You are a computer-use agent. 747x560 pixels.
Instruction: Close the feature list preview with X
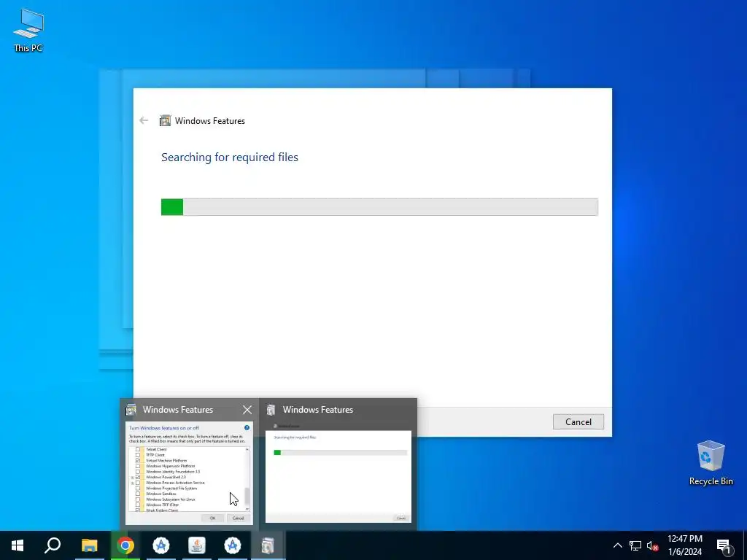point(247,410)
